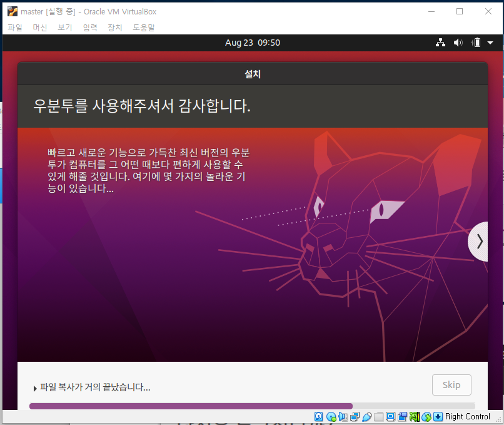Open the Aug 23 09:50 clock menu
The image size is (504, 425).
click(253, 43)
